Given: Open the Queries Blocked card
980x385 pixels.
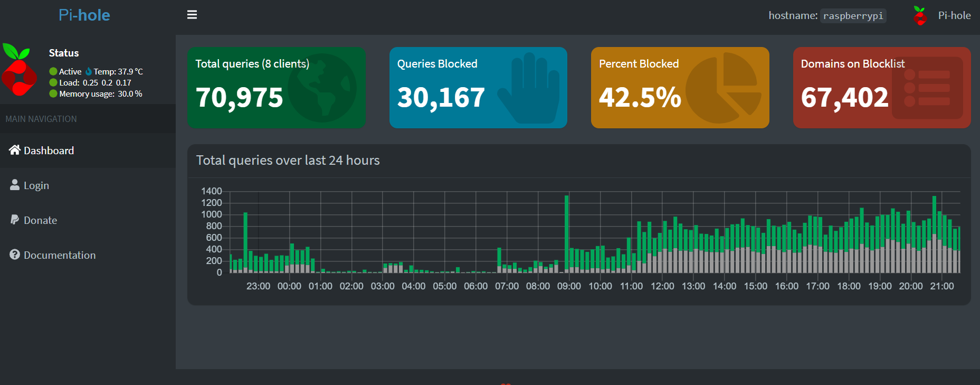Looking at the screenshot, I should coord(478,88).
